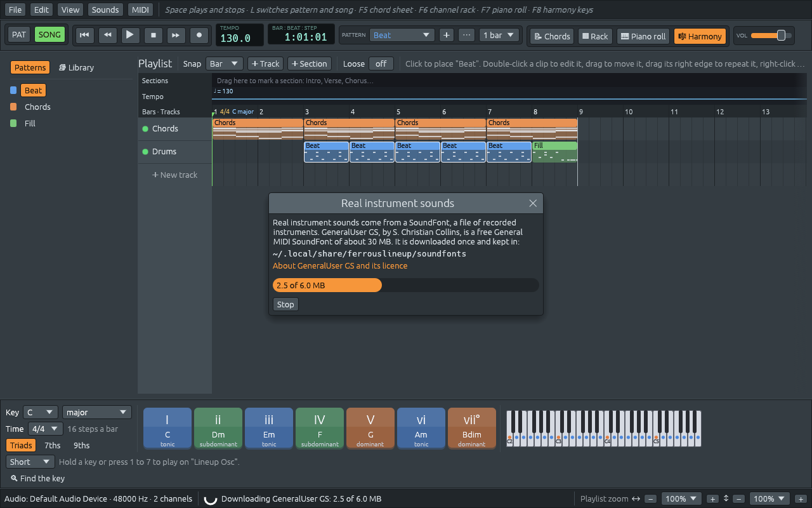812x508 pixels.
Task: Start playback with the Play button
Action: [x=130, y=35]
